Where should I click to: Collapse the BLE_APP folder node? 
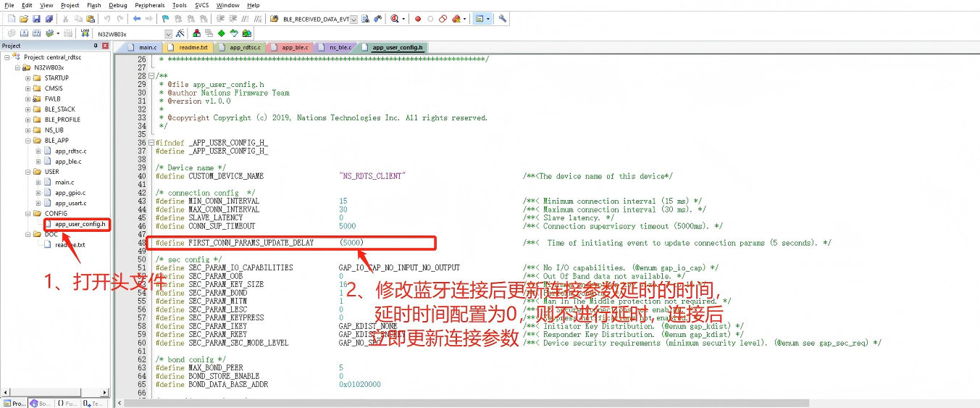(28, 141)
